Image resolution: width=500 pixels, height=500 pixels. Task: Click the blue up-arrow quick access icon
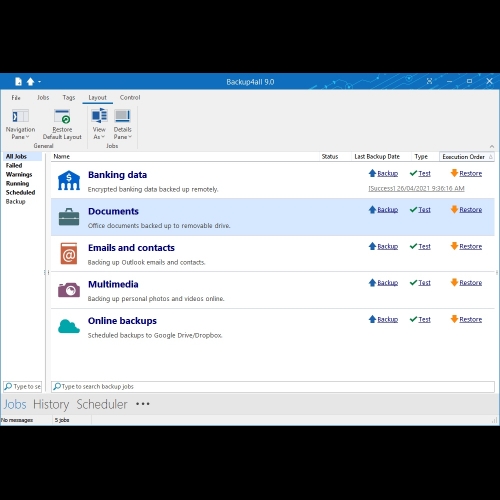30,81
